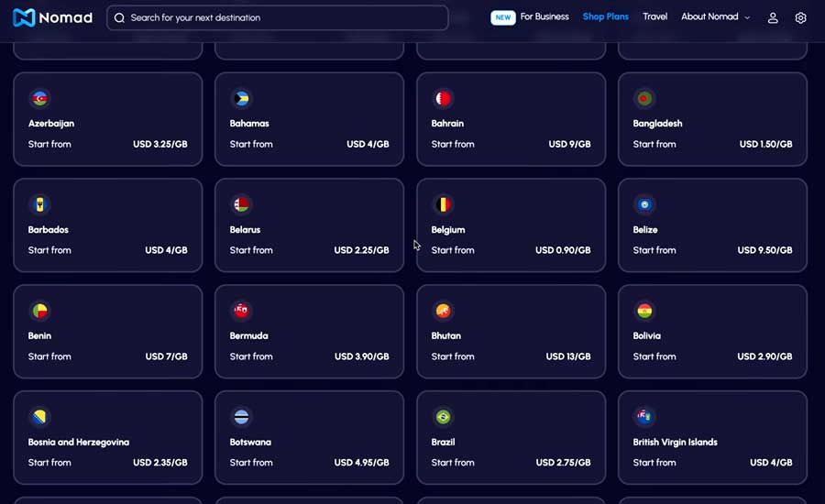Screen dimensions: 825x504
Task: Open the About Nomad menu
Action: (709, 16)
